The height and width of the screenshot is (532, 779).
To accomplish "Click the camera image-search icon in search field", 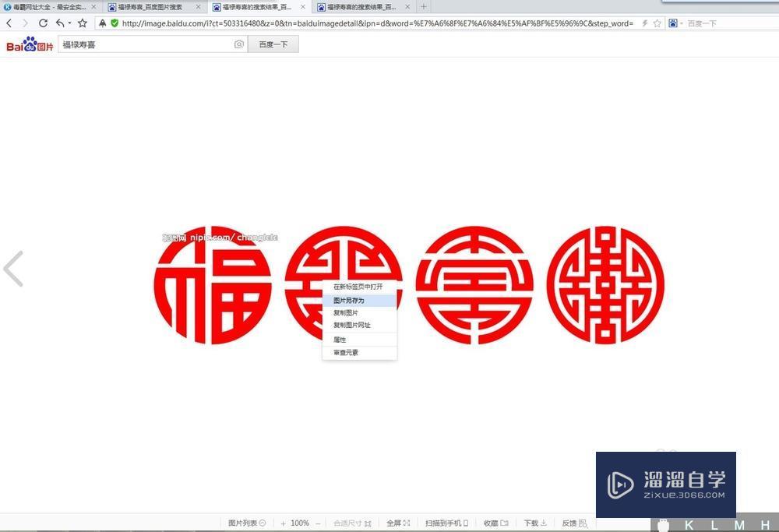I will pos(239,44).
